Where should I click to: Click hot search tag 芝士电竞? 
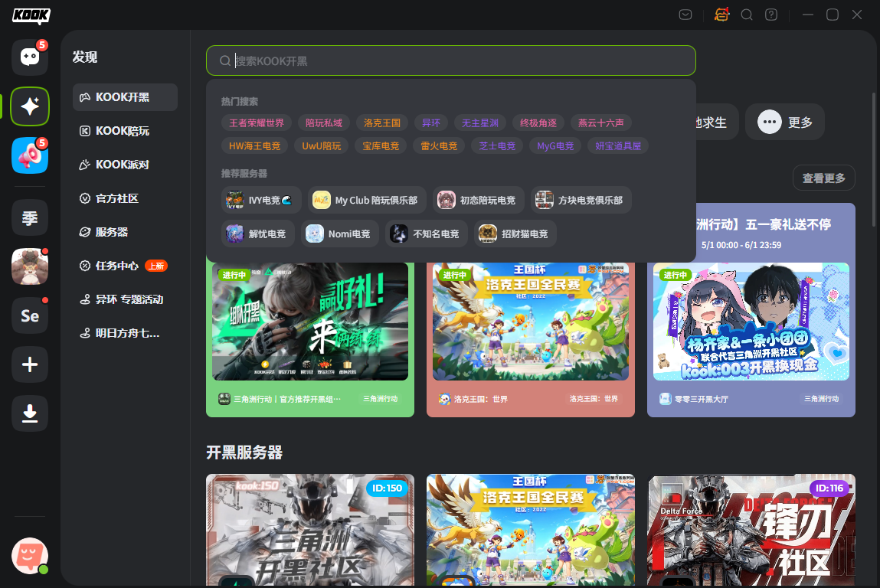click(x=497, y=146)
